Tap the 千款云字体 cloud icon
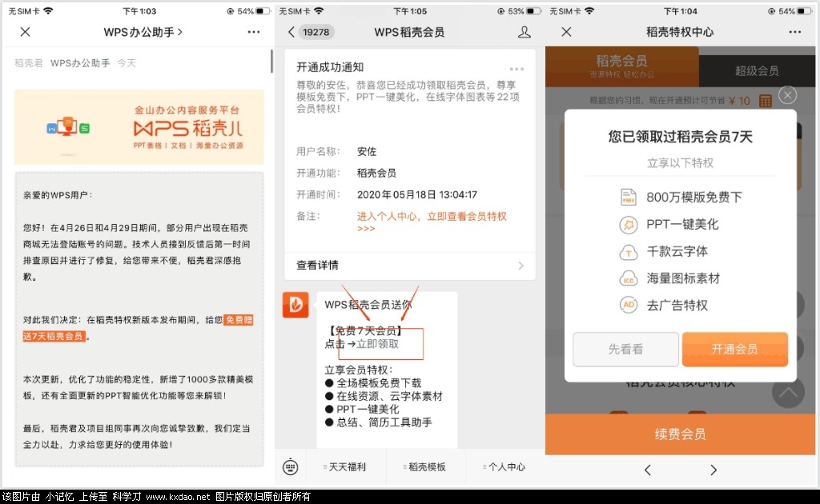Viewport: 820px width, 504px height. 629,252
